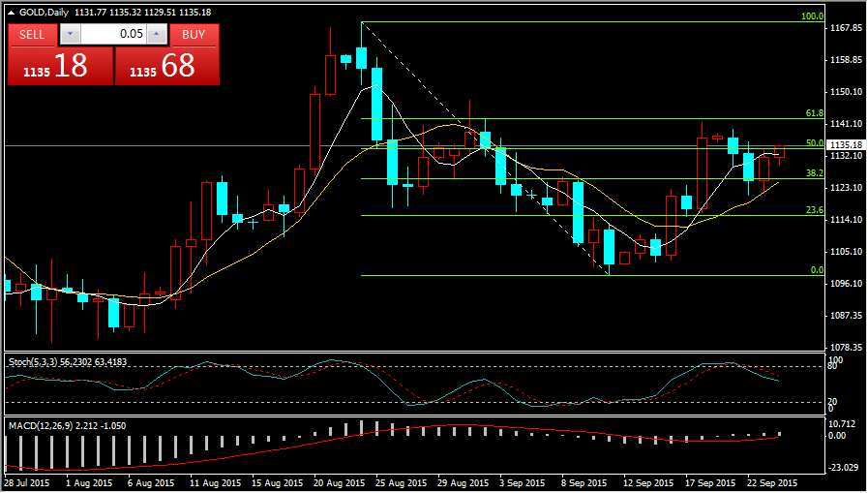
Task: Click the SELL button
Action: pos(32,34)
